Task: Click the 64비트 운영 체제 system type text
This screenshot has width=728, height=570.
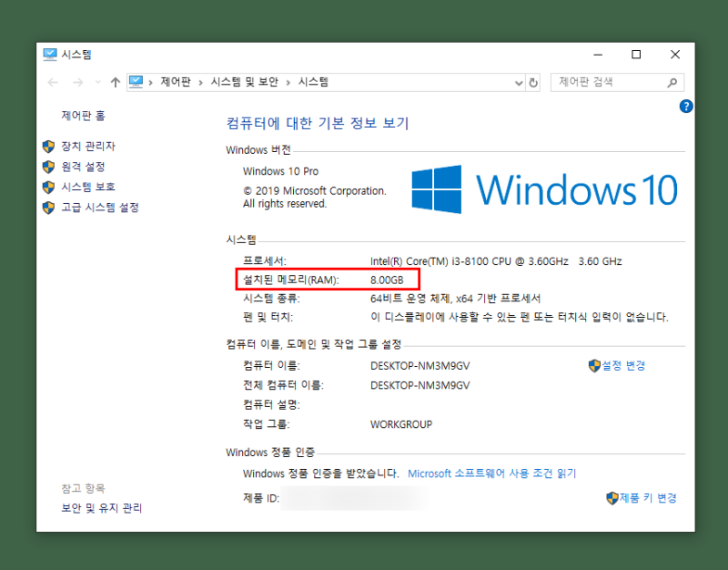Action: [455, 299]
